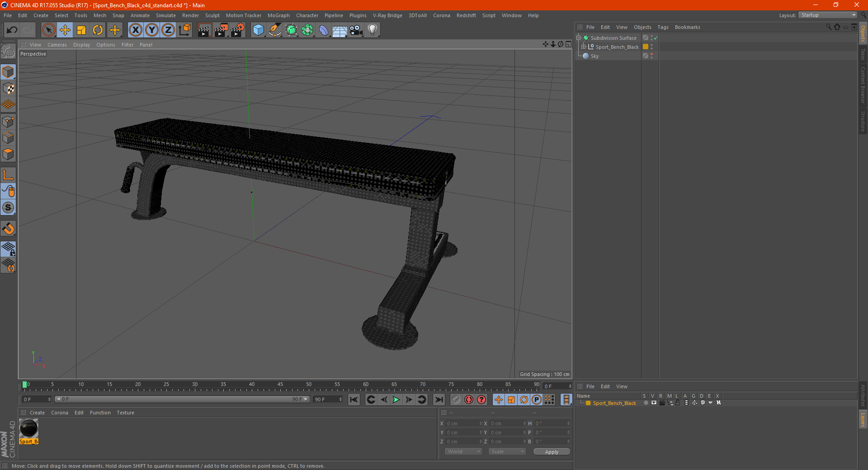Select the Rotate tool

point(98,30)
